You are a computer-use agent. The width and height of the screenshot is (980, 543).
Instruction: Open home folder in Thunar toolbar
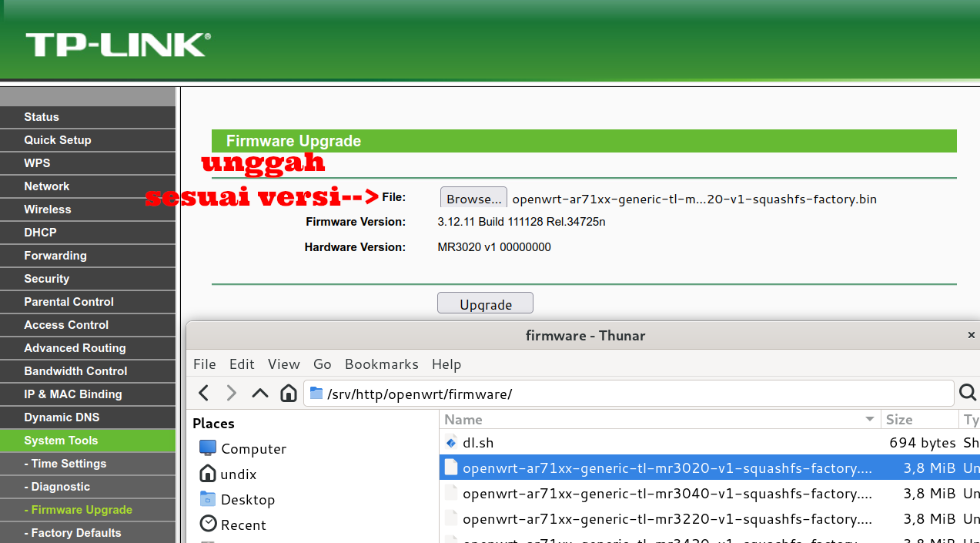289,394
